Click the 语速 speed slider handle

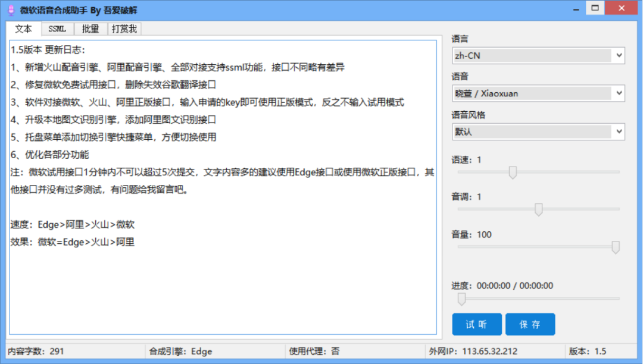[x=513, y=172]
